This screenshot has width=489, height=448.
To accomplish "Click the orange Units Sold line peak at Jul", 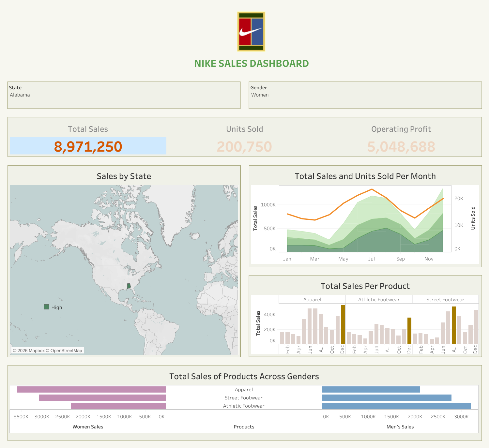I will point(372,189).
